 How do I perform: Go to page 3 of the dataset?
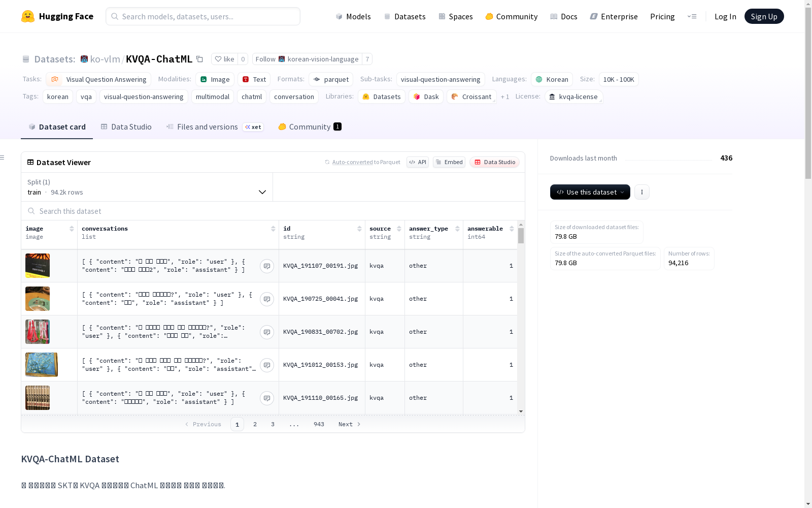(x=273, y=424)
